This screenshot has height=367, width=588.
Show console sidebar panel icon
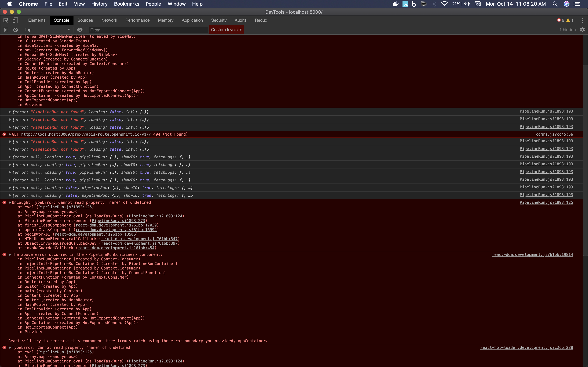(5, 30)
